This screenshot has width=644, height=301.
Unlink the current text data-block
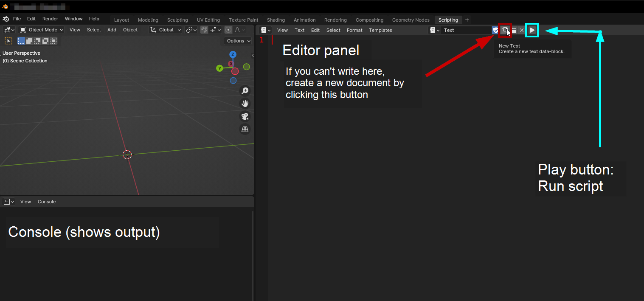click(x=522, y=30)
